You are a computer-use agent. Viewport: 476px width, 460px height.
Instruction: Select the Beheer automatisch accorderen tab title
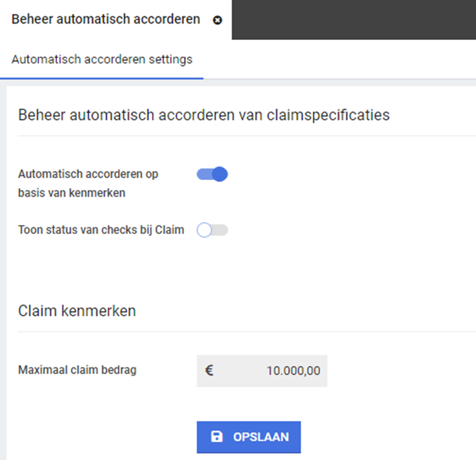point(106,19)
